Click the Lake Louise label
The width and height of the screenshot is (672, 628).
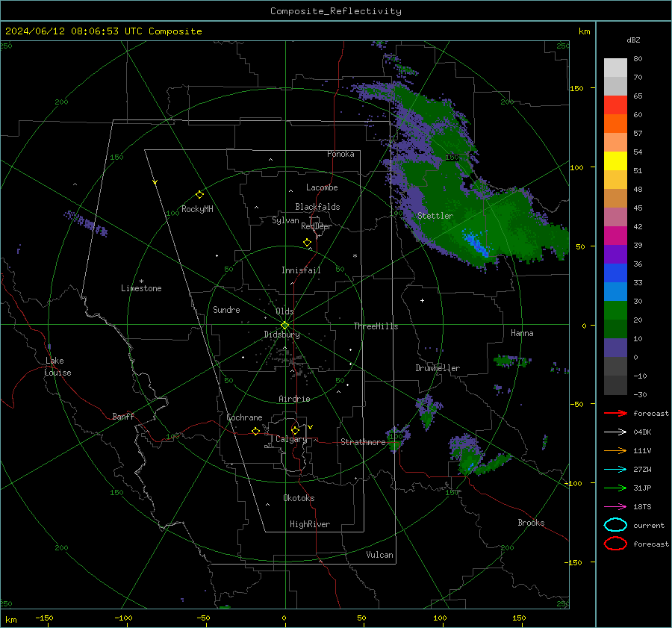click(57, 367)
